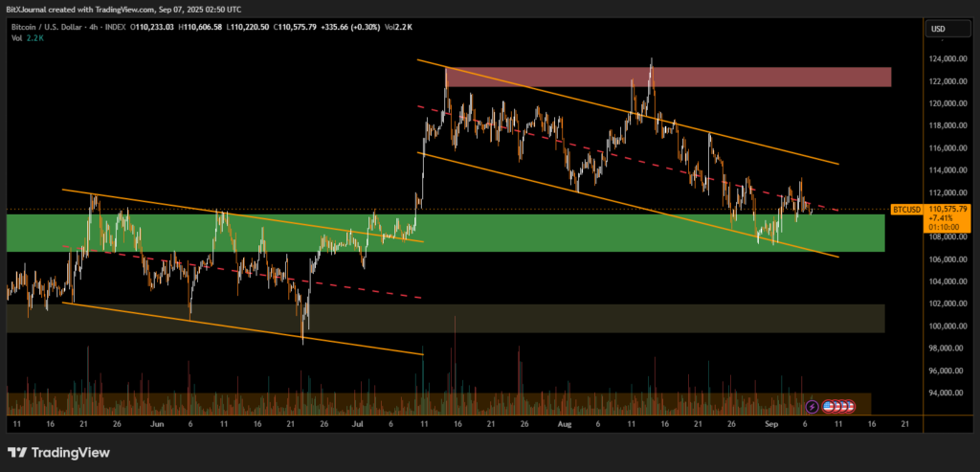Click the leftmost US flag economic event icon
Viewport: 980px width, 472px height.
coord(826,406)
